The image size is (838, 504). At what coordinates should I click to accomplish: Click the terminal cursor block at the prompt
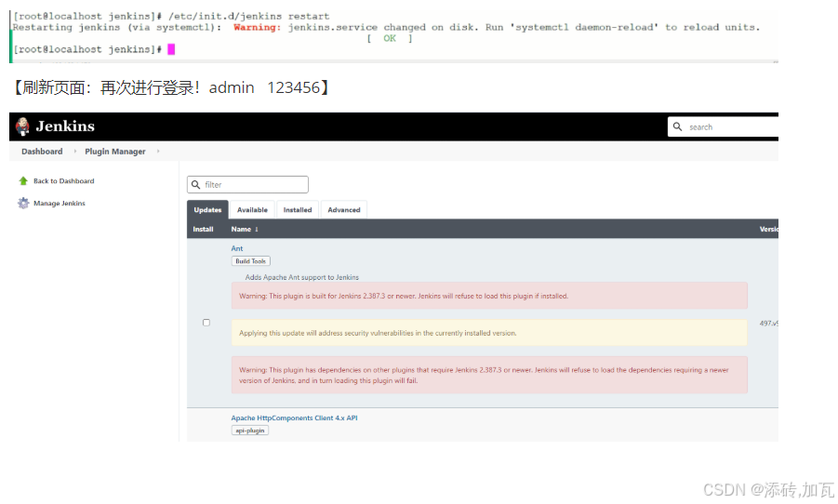point(171,49)
